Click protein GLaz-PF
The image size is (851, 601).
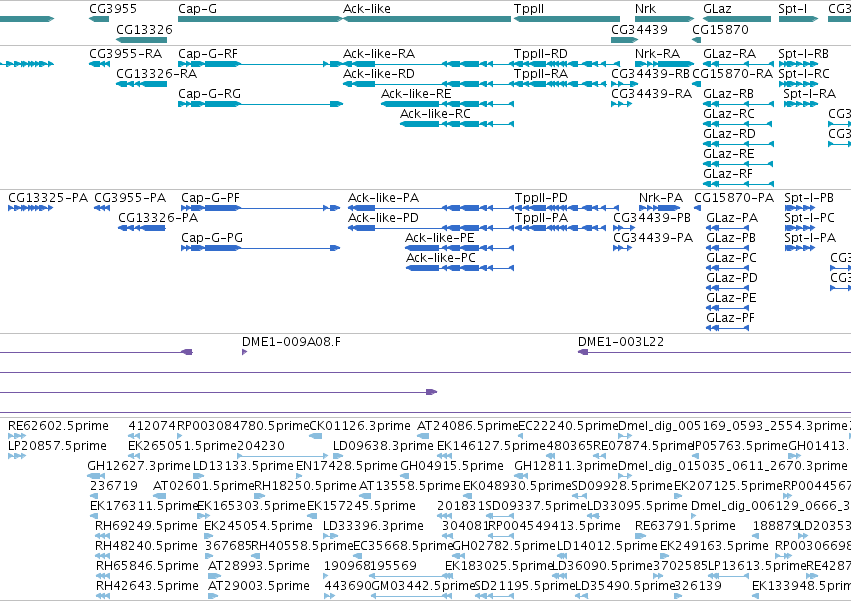(x=731, y=318)
